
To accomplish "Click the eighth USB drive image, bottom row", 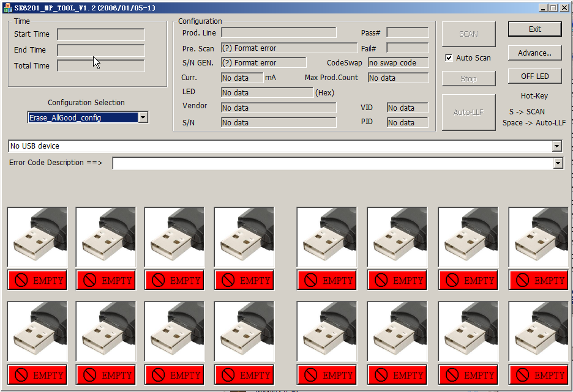I will (x=539, y=331).
